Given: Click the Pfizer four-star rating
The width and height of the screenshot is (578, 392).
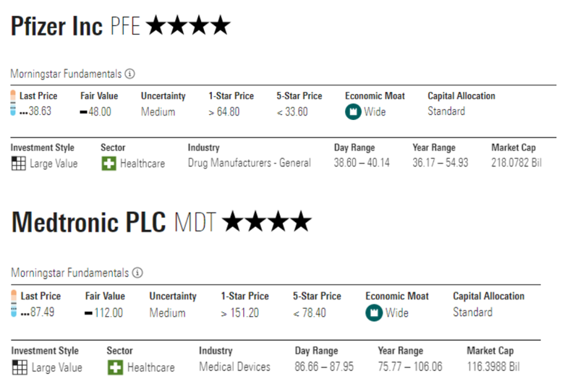Looking at the screenshot, I should 187,27.
